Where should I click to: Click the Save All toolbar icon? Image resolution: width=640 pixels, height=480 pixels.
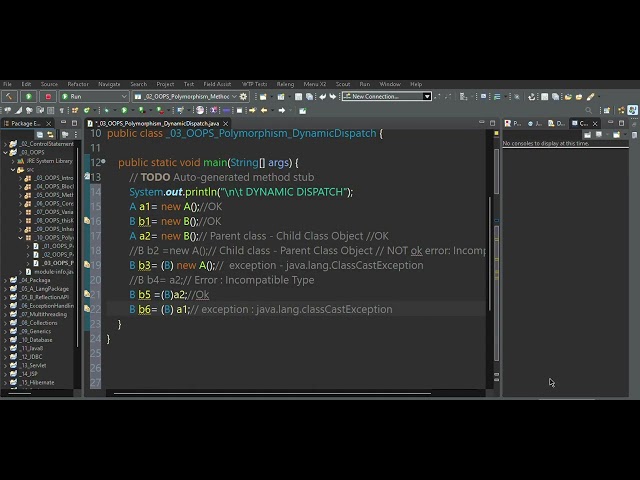coord(309,97)
